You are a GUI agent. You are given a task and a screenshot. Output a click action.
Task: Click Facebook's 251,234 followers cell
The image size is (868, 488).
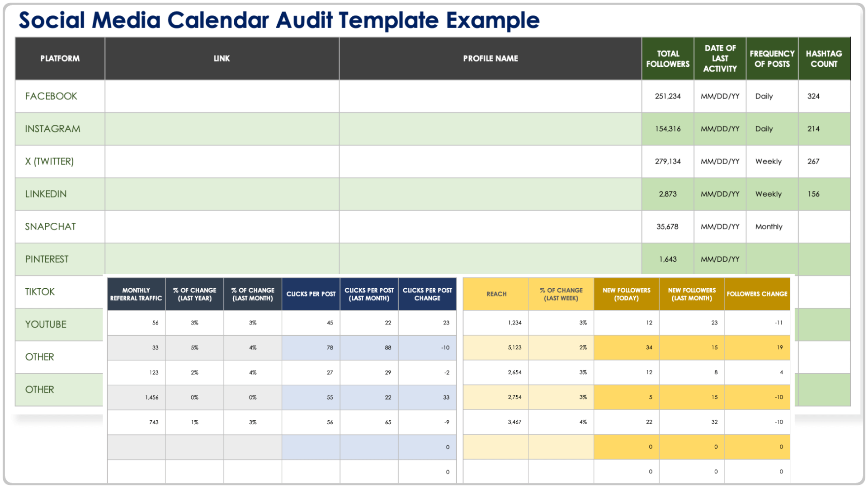click(x=668, y=96)
